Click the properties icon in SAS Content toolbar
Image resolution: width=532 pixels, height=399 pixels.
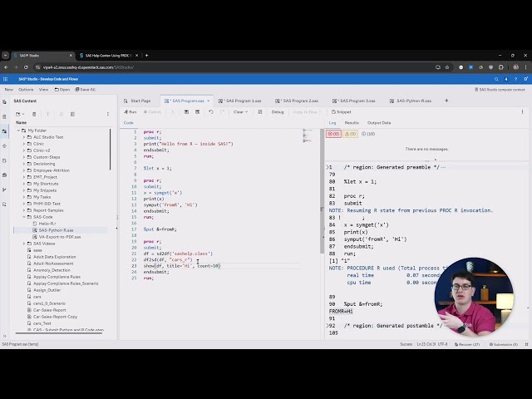tap(72, 115)
